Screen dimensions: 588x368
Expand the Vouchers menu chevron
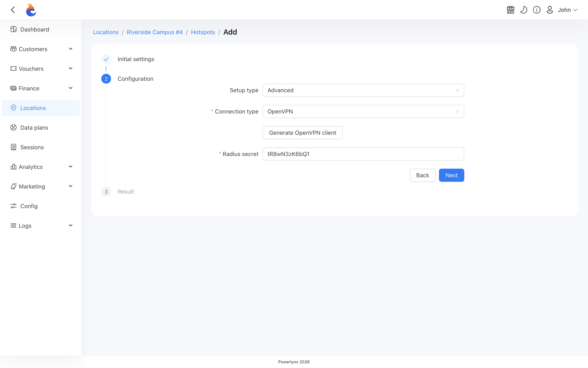71,68
